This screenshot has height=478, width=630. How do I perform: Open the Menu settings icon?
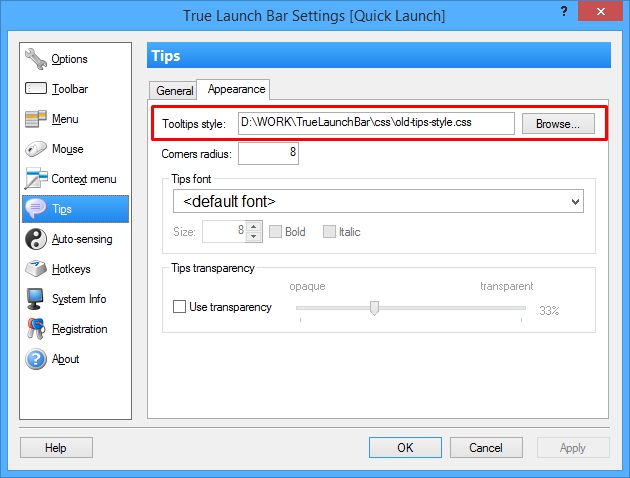point(36,119)
